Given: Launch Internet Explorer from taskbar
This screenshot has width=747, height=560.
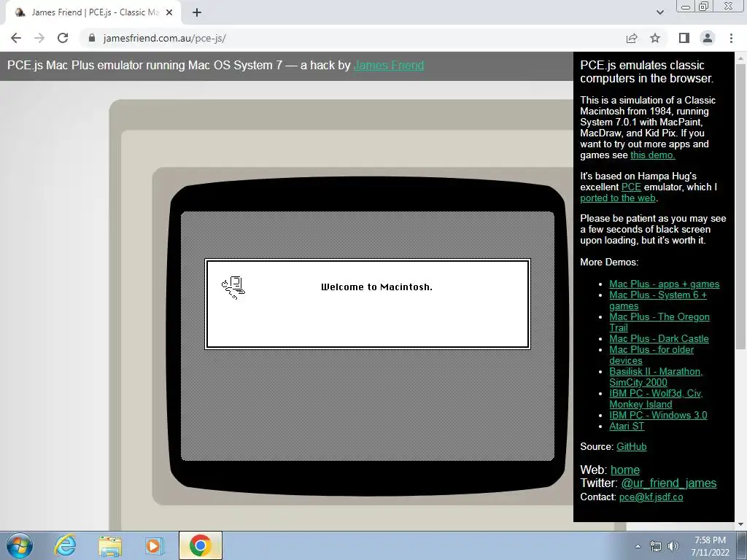Looking at the screenshot, I should click(65, 545).
